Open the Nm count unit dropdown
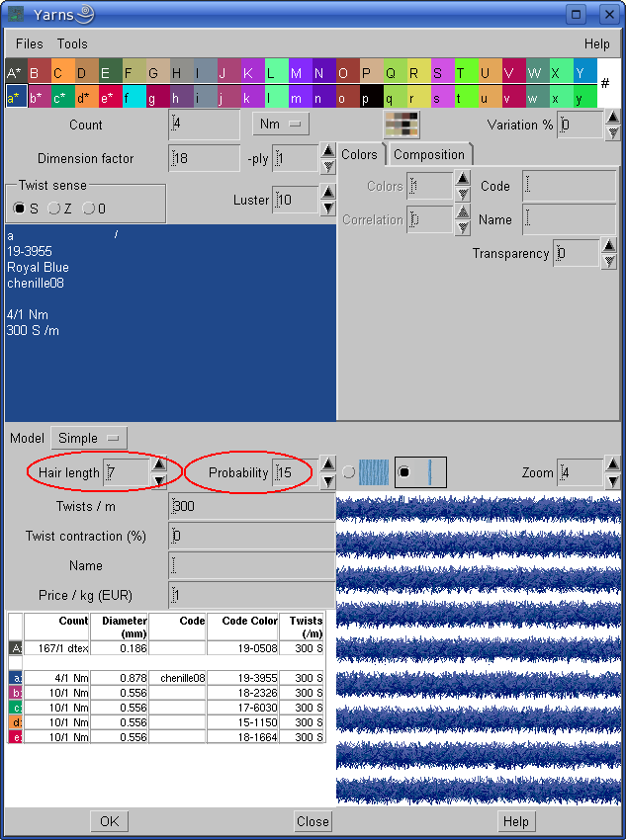Screen dimensions: 626x840 pyautogui.click(x=280, y=125)
